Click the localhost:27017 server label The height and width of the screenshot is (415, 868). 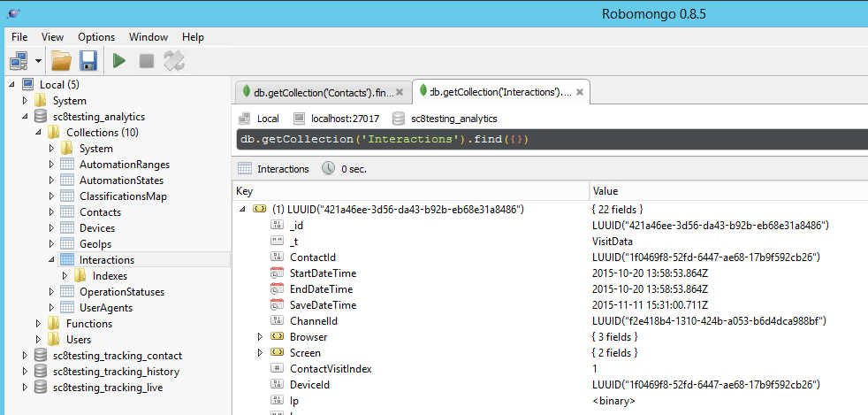click(x=345, y=119)
